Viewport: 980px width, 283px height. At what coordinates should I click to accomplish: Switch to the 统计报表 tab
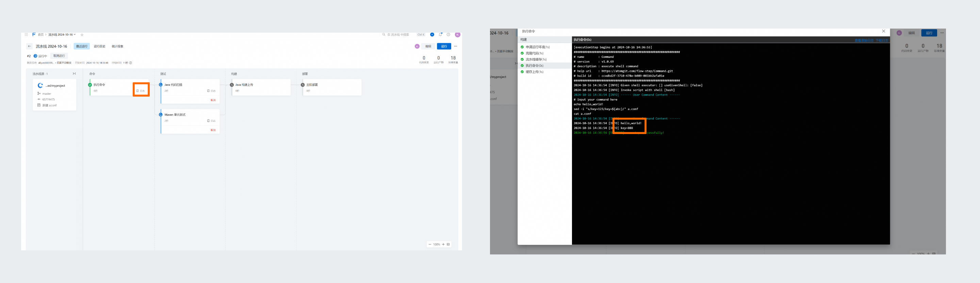click(x=117, y=46)
